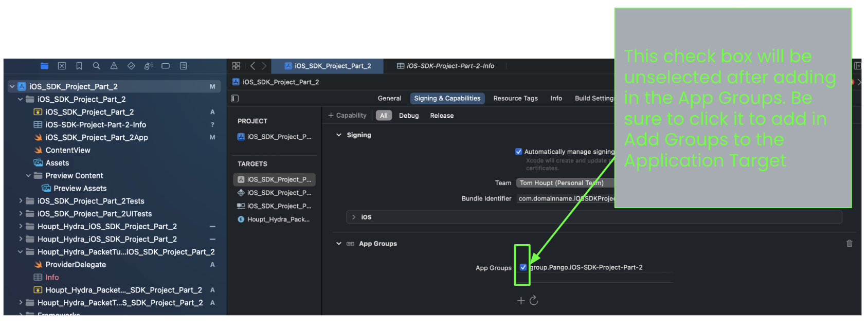Click the plus icon to add app group
Screen dimensions: 868x331
tap(520, 301)
